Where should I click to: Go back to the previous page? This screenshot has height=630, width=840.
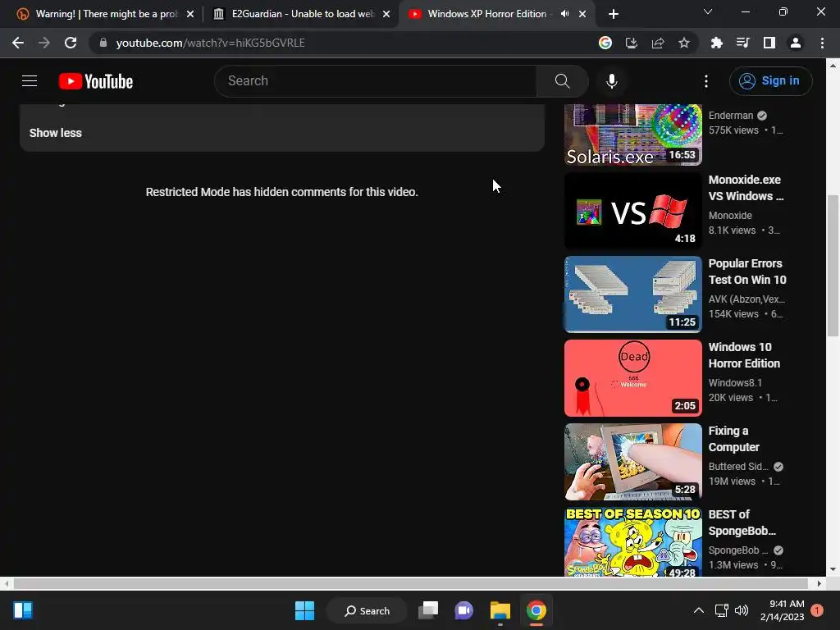pos(18,43)
